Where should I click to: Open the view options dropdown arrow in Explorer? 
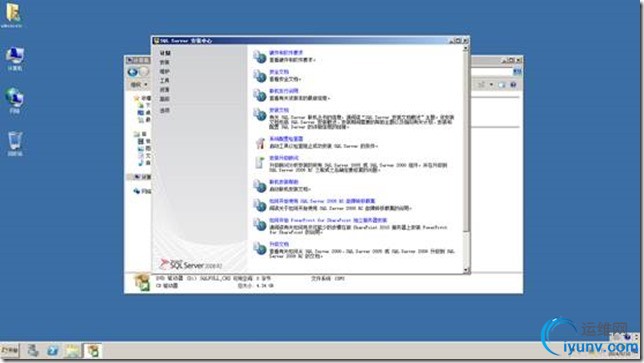click(491, 85)
